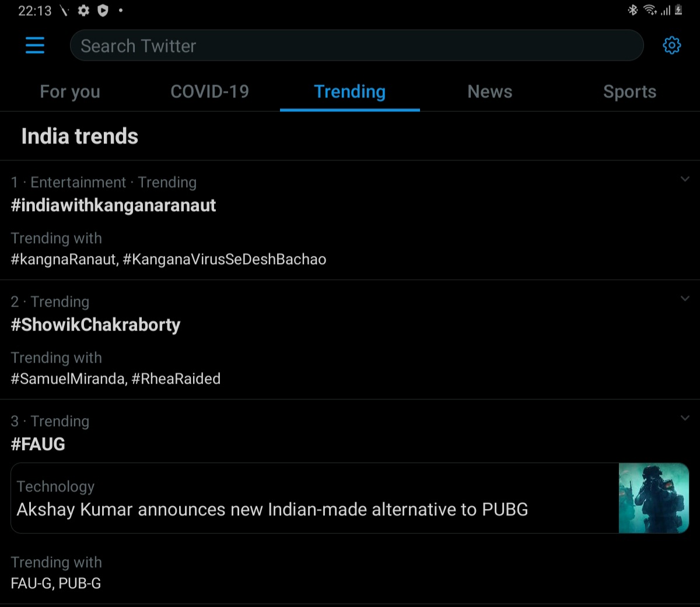The width and height of the screenshot is (700, 607).
Task: View the FAU-G soldier thumbnail image
Action: coord(654,498)
